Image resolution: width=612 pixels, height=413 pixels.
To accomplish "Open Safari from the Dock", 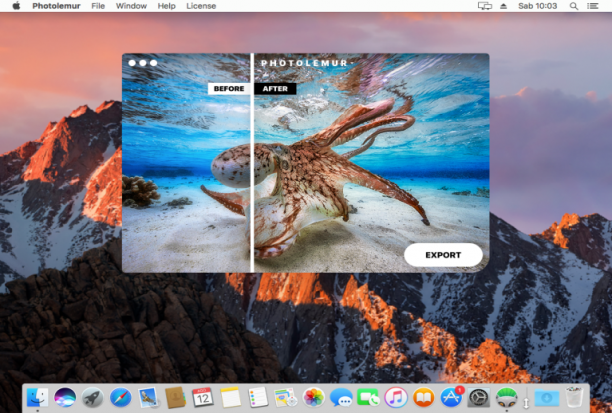I will pos(120,398).
